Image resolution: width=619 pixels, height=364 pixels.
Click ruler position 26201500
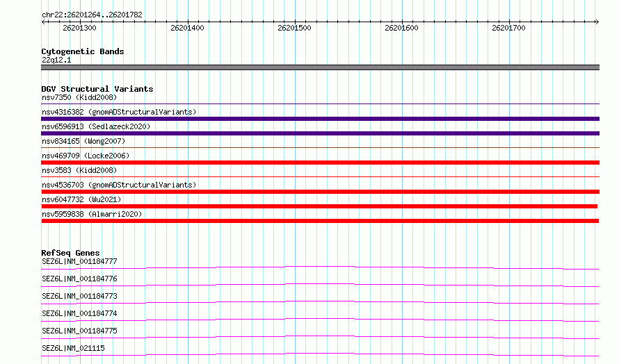click(294, 28)
